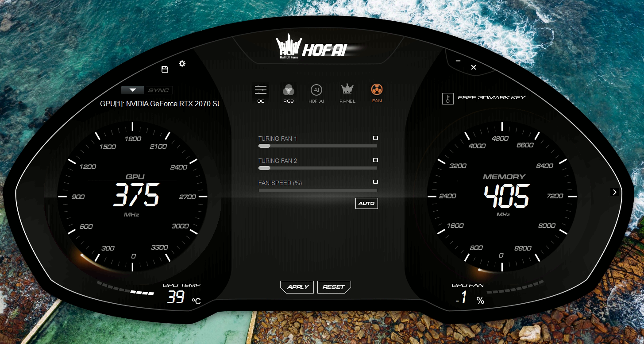
Task: Click the AUTO fan button
Action: (x=366, y=203)
